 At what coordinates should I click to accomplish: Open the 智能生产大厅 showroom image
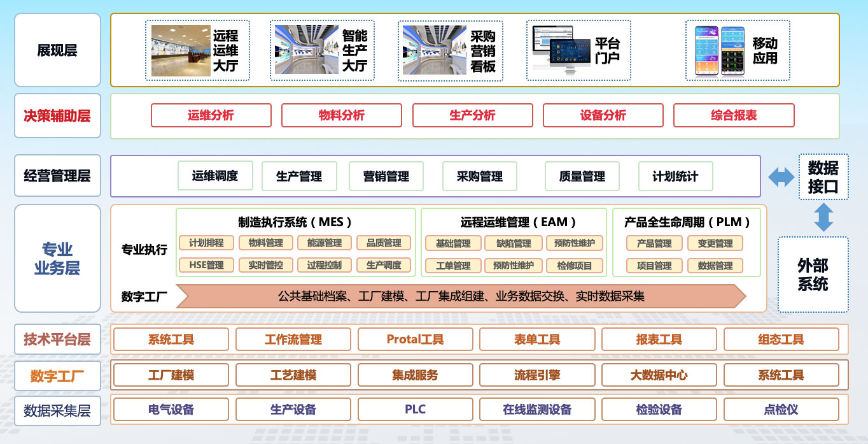pyautogui.click(x=305, y=50)
